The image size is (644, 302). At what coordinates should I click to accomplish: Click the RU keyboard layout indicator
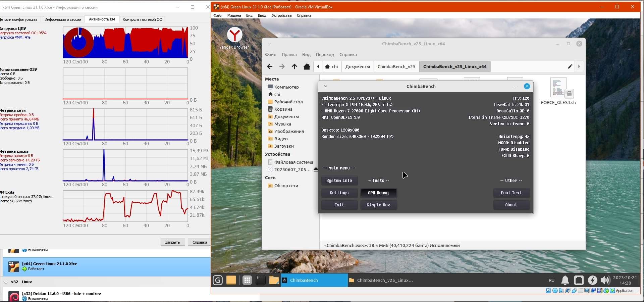click(x=552, y=280)
